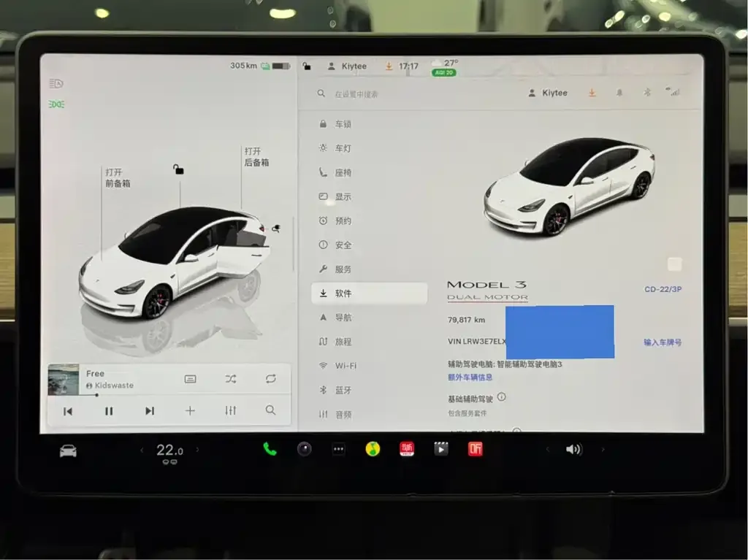This screenshot has width=748, height=560.
Task: Open the notifications bell icon
Action: coord(619,93)
